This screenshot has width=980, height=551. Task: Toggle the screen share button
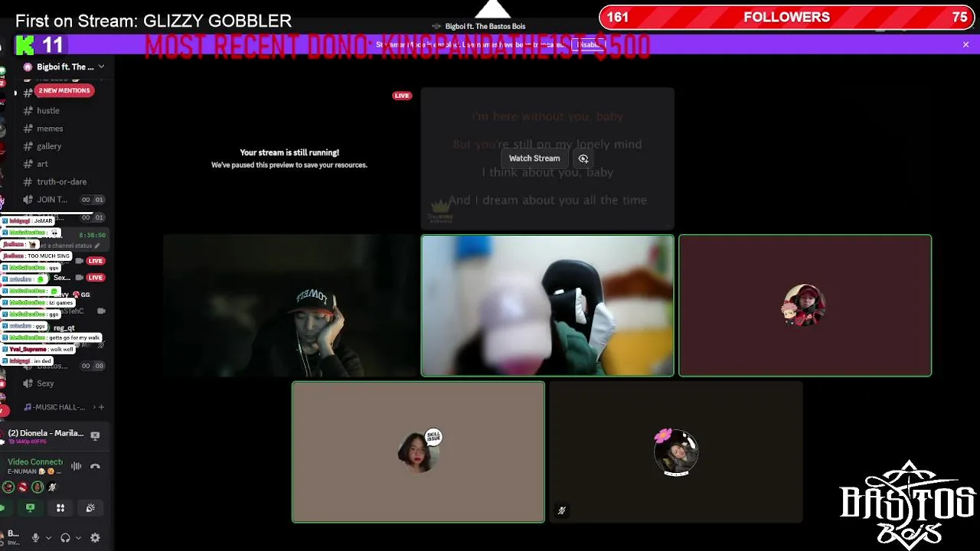click(x=30, y=507)
